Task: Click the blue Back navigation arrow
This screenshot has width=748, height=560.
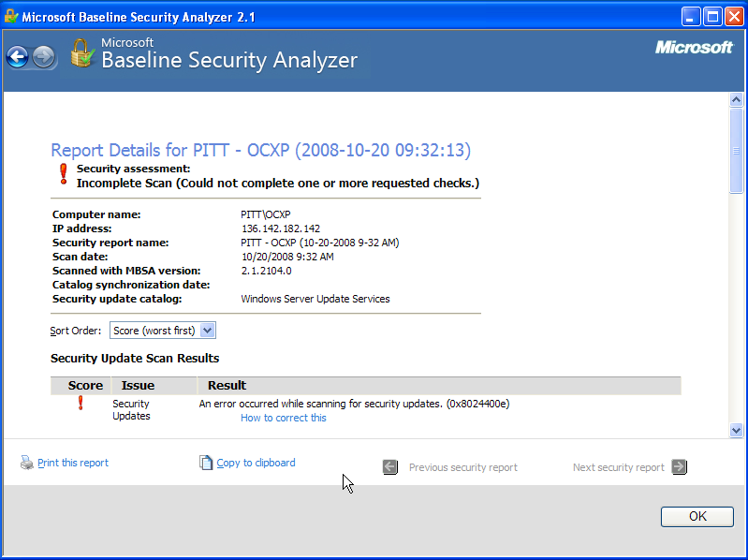Action: [x=18, y=57]
